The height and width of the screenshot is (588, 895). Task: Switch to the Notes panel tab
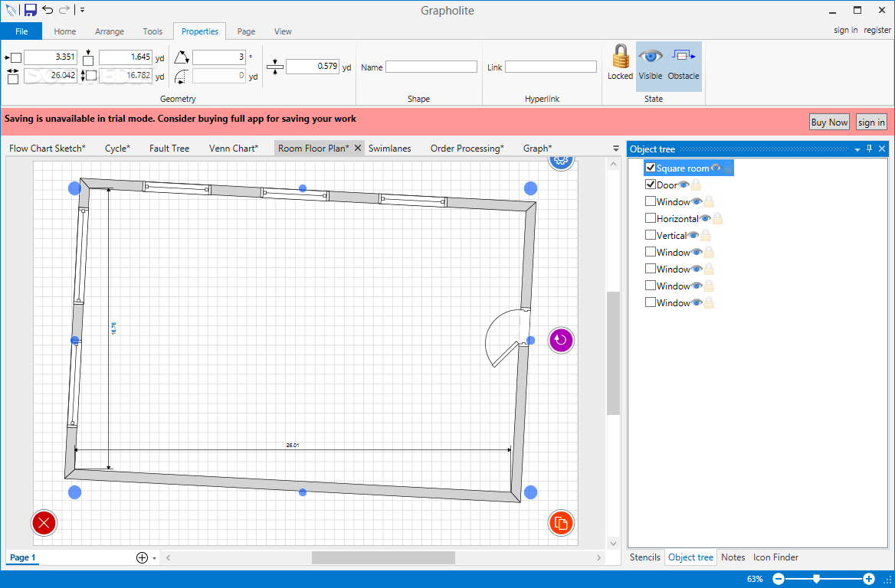tap(733, 557)
